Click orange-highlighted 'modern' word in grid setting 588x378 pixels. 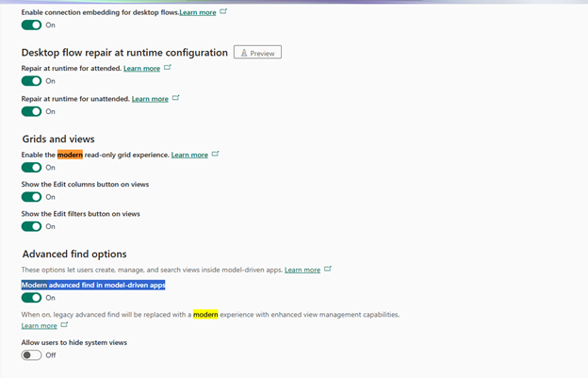(70, 155)
